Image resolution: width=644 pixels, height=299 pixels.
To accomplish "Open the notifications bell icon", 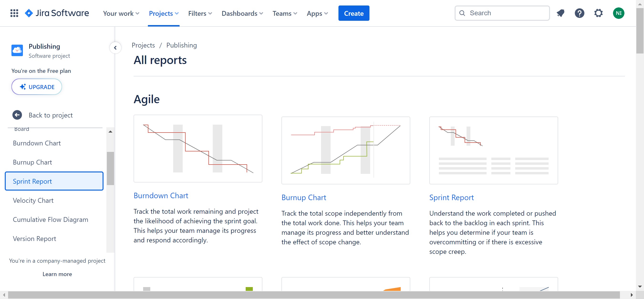I will click(x=560, y=13).
